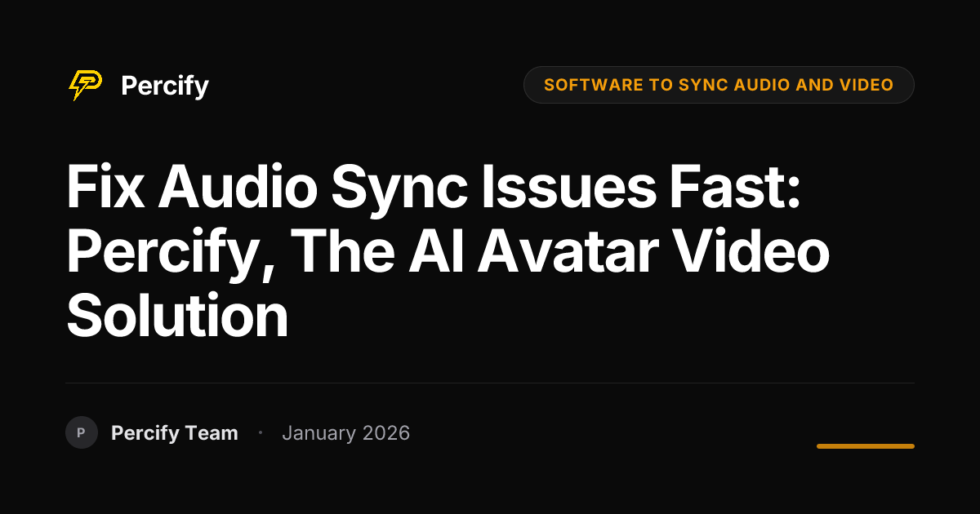Click the Percify Team author name
980x514 pixels.
click(175, 433)
